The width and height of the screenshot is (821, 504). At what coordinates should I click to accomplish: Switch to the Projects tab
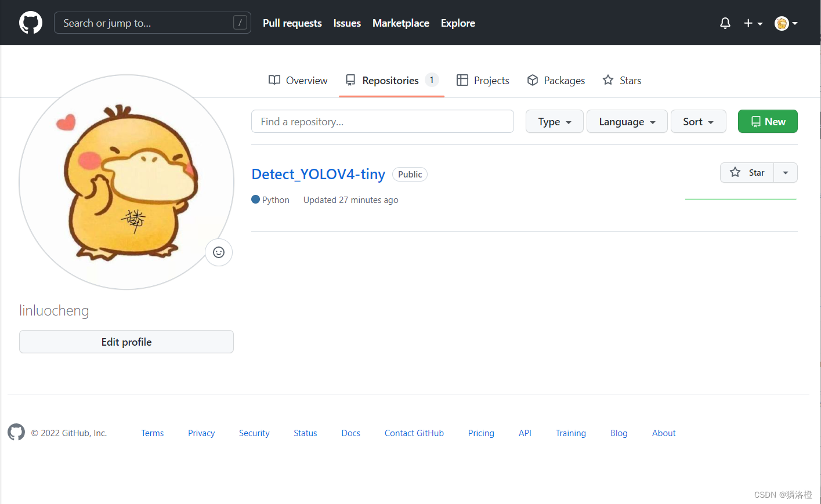click(x=483, y=80)
